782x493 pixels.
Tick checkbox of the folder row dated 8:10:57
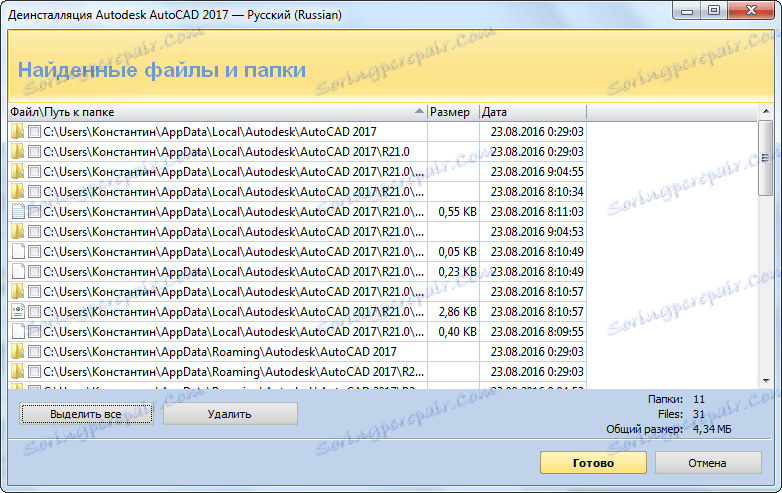tap(34, 292)
